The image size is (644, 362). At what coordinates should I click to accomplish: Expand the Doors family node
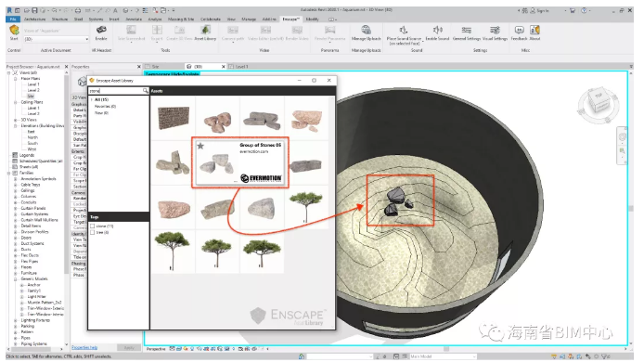pyautogui.click(x=15, y=238)
